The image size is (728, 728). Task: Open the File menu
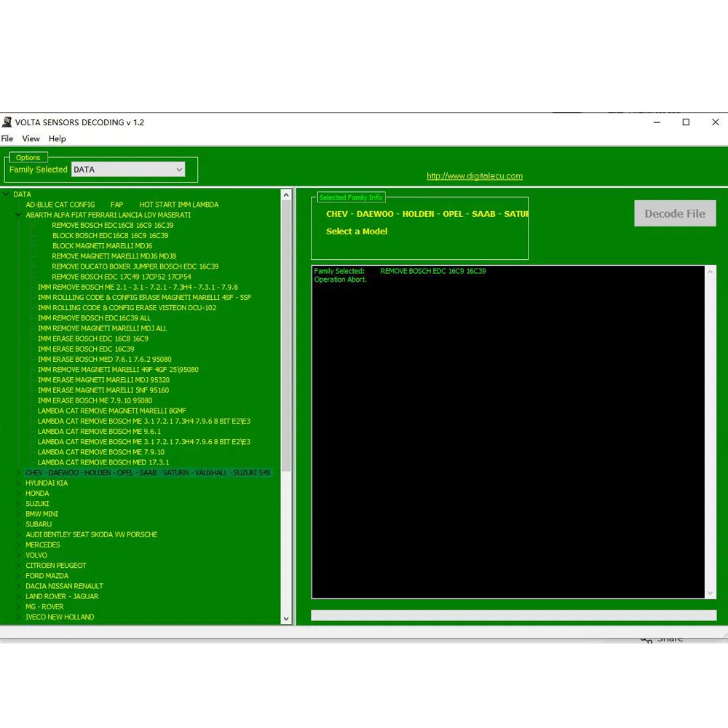(7, 138)
